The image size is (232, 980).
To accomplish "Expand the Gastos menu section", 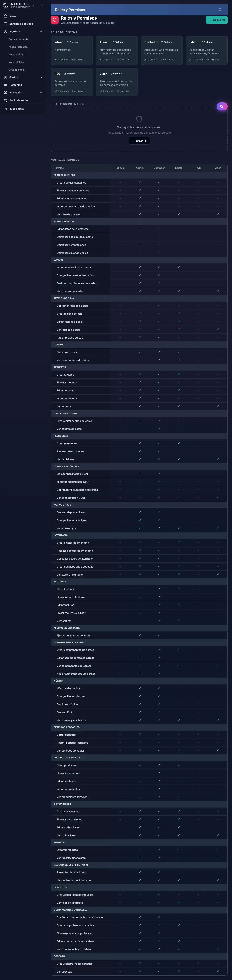I will click(x=41, y=78).
